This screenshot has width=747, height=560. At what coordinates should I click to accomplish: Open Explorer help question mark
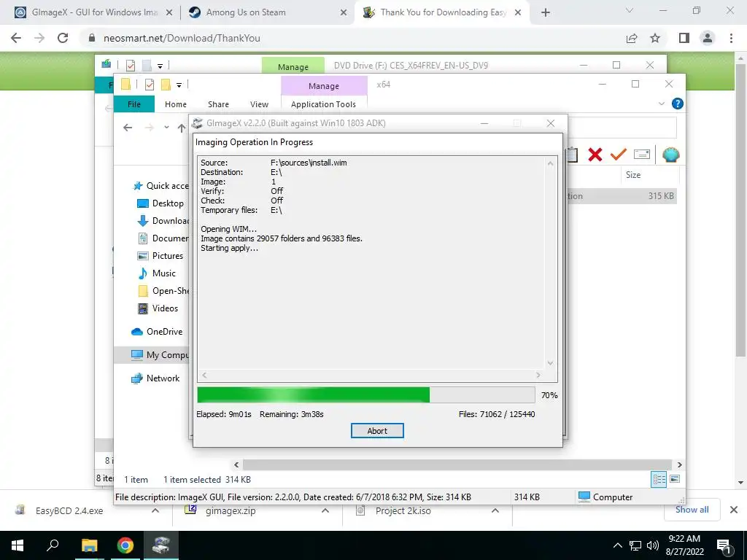coord(677,104)
